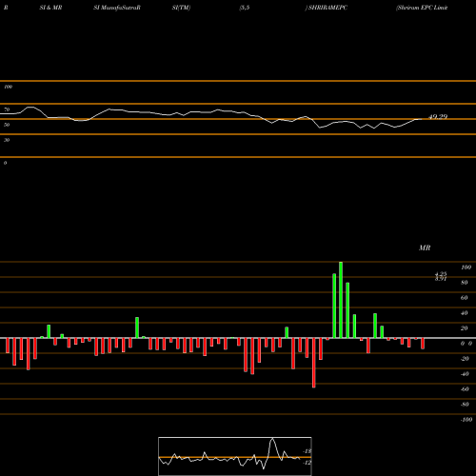
Task: Click the '50' level label on RSI axis
Action: click(x=7, y=125)
